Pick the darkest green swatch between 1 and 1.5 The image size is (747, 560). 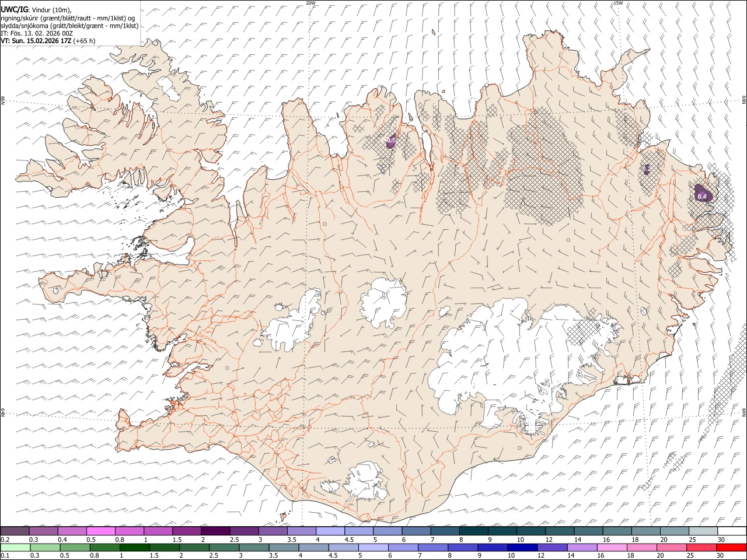pos(135,547)
